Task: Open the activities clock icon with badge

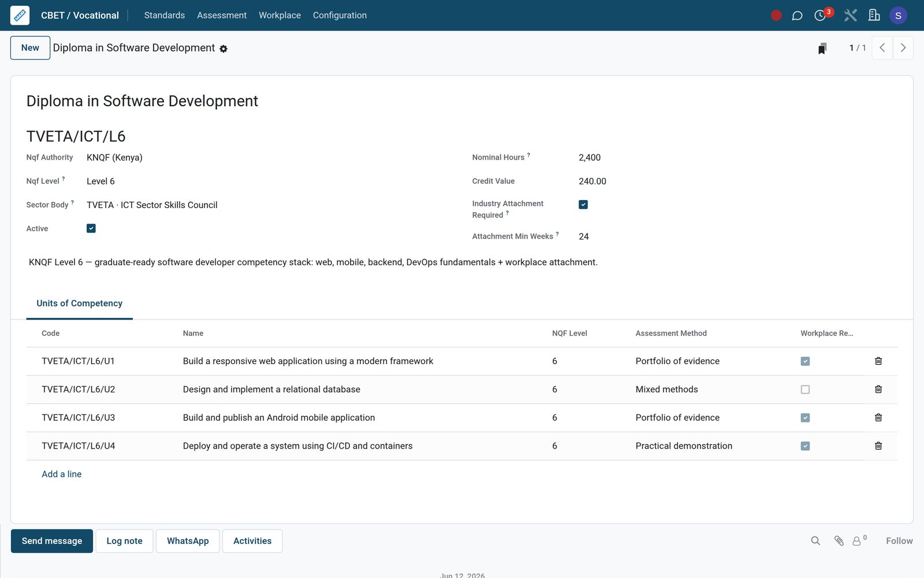Action: pyautogui.click(x=820, y=16)
